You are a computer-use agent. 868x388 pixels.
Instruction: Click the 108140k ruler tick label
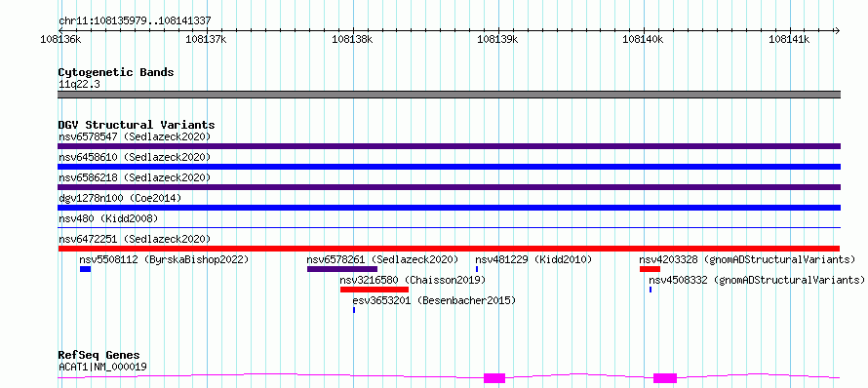644,39
